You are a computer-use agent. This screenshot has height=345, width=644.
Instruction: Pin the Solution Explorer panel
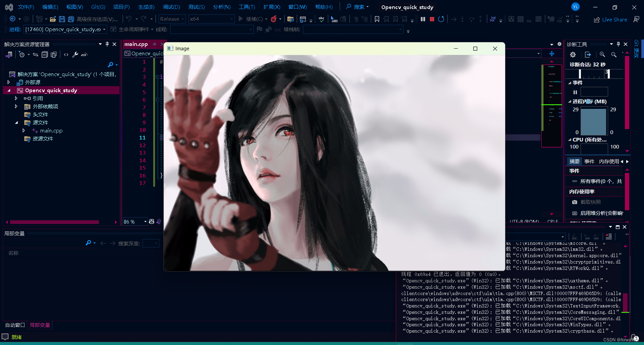click(107, 44)
